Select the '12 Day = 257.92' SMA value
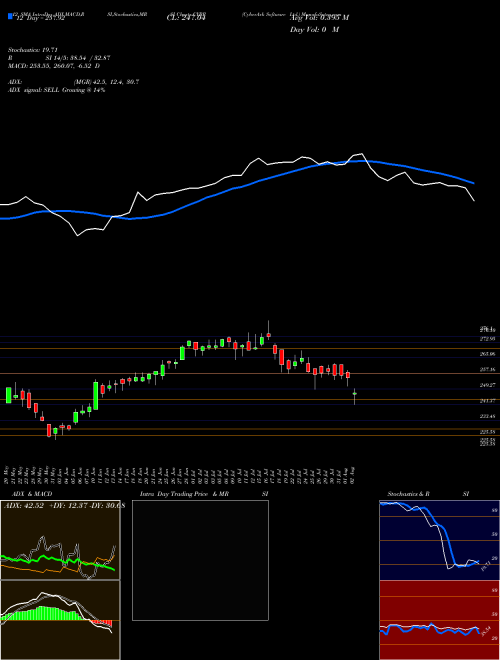Image resolution: width=500 pixels, height=660 pixels. click(40, 18)
